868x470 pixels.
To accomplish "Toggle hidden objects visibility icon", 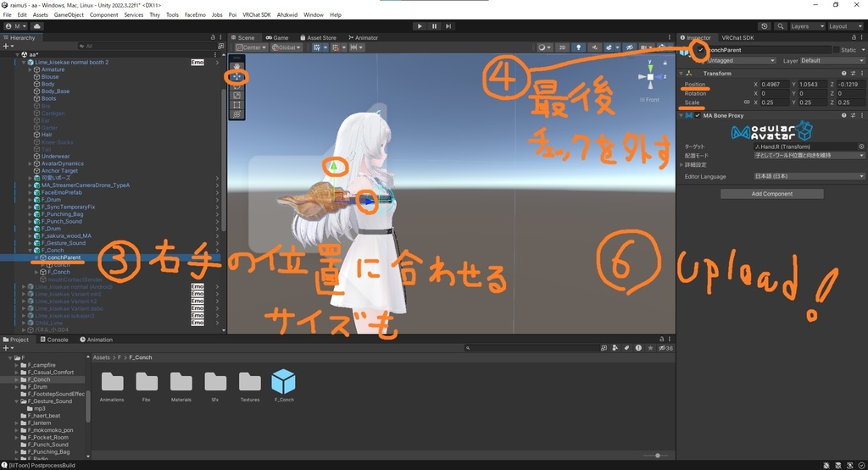I will tap(630, 47).
